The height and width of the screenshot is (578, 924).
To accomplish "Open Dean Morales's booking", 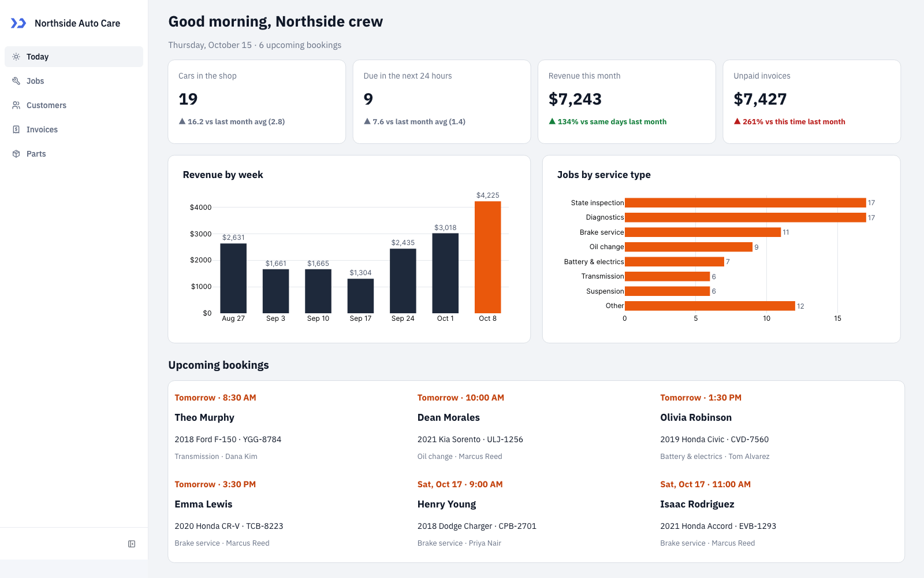I will click(535, 428).
